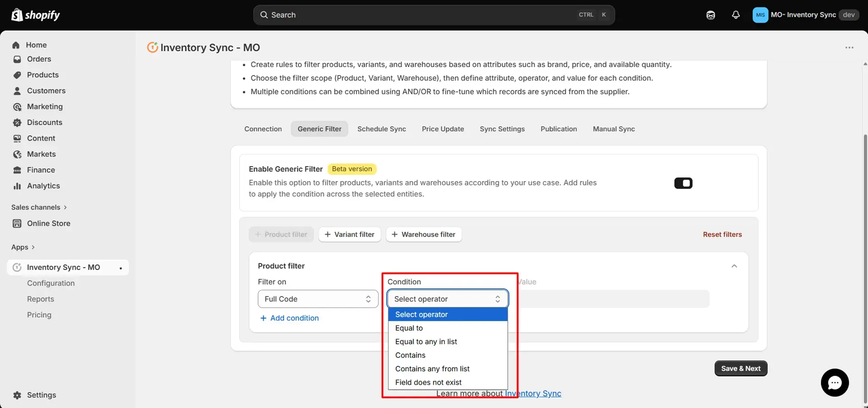Click the Customers person icon
This screenshot has width=868, height=408.
[17, 91]
